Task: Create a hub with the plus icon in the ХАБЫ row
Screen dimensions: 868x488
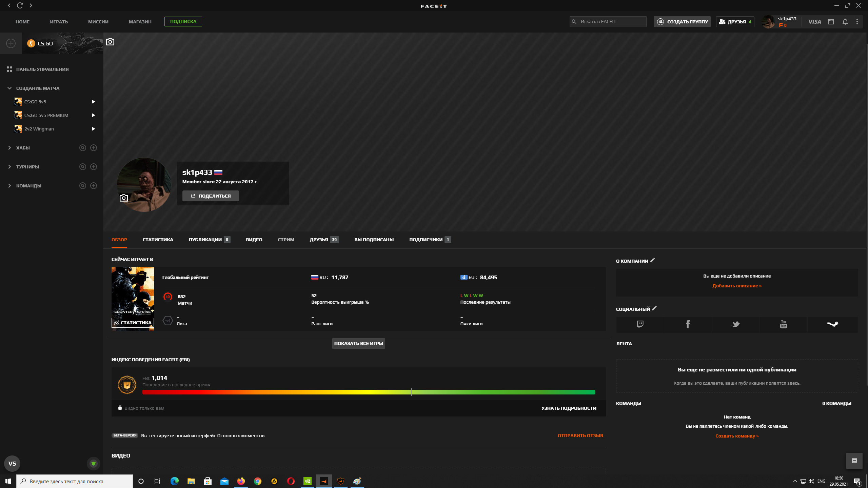Action: click(94, 148)
